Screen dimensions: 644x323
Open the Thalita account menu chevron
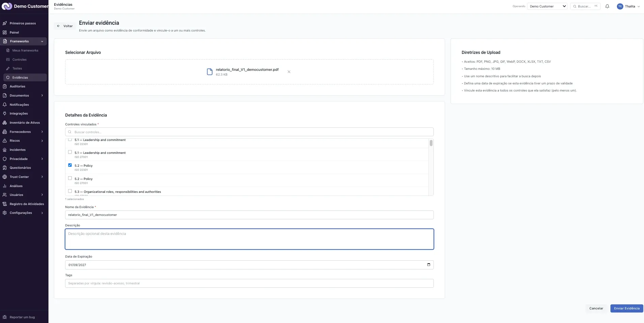point(639,6)
